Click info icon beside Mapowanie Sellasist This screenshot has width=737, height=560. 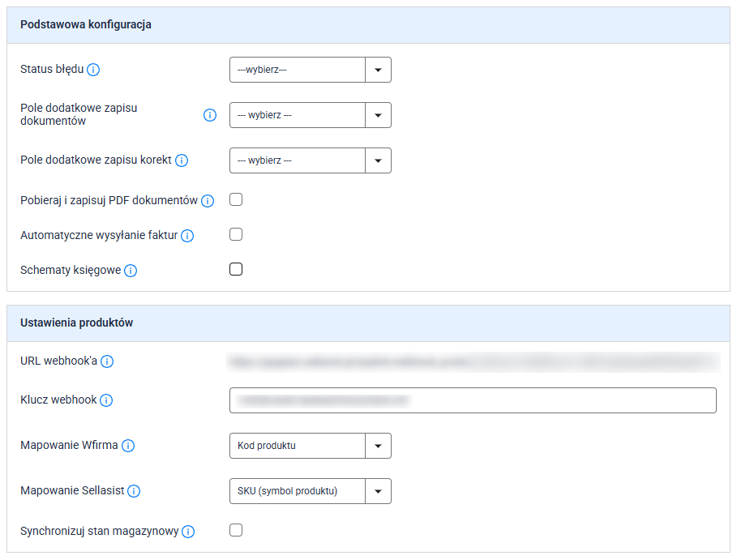point(134,491)
